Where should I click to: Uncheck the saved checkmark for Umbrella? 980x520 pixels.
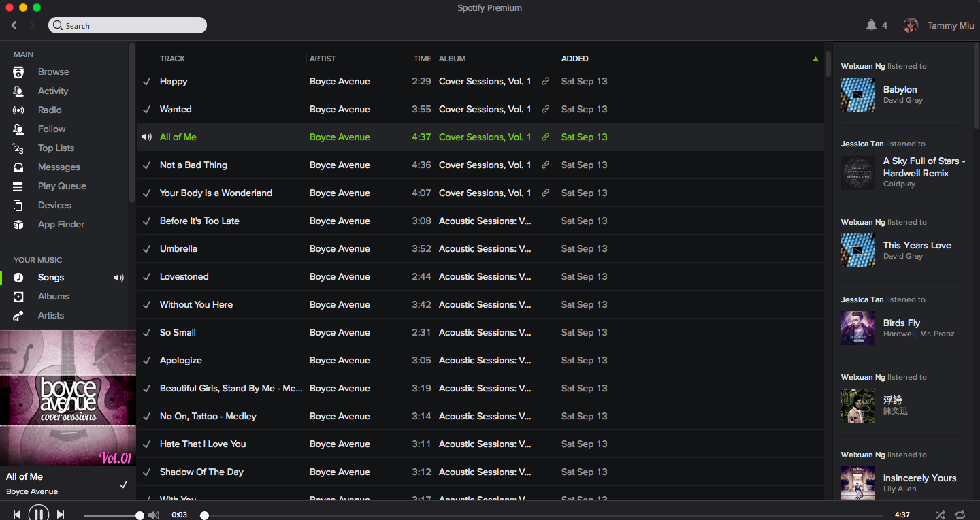(x=146, y=248)
